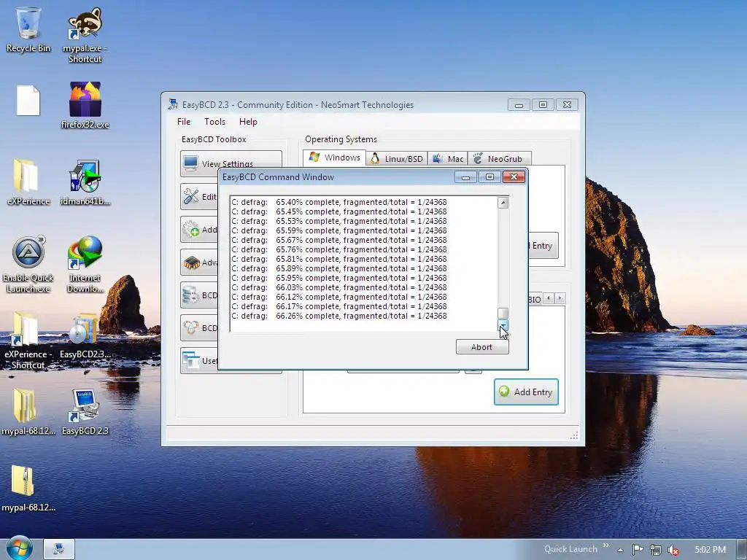Abort the running defrag command
747x560 pixels.
click(482, 347)
